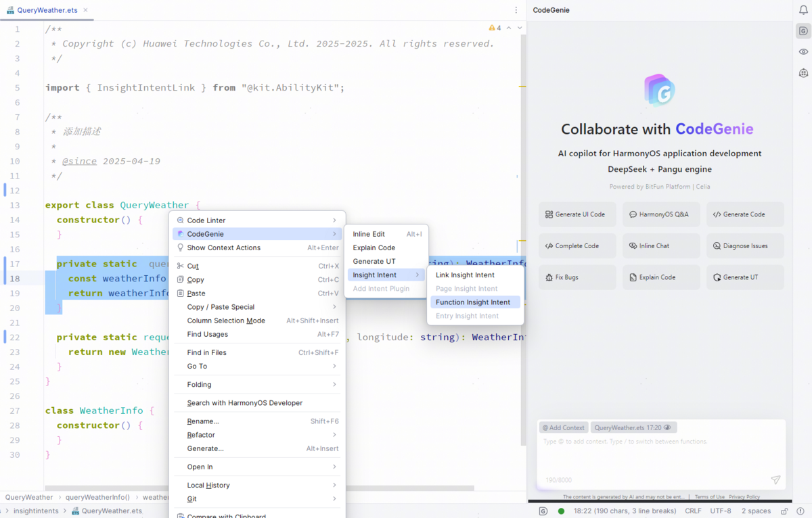Click the send arrow icon in chat box

click(x=775, y=480)
